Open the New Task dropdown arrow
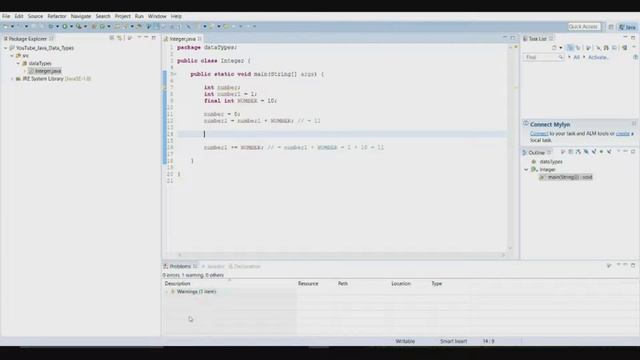Screen dimensions: 640x360 click(x=561, y=48)
